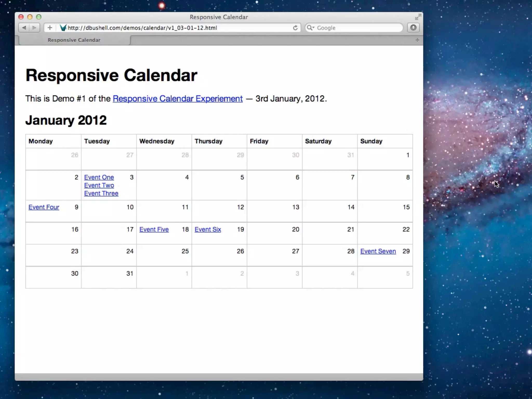Open the Event Seven link
532x399 pixels.
pyautogui.click(x=378, y=251)
